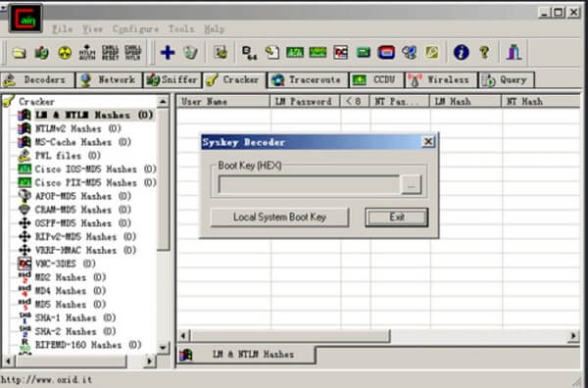
Task: Switch to the Sniffer tab
Action: point(172,79)
